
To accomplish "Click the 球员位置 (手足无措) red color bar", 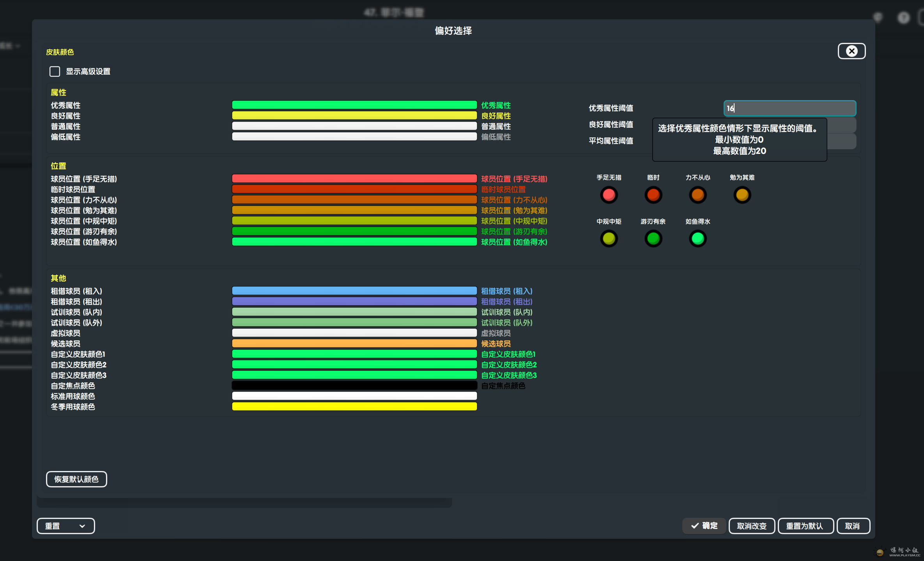I will click(354, 178).
